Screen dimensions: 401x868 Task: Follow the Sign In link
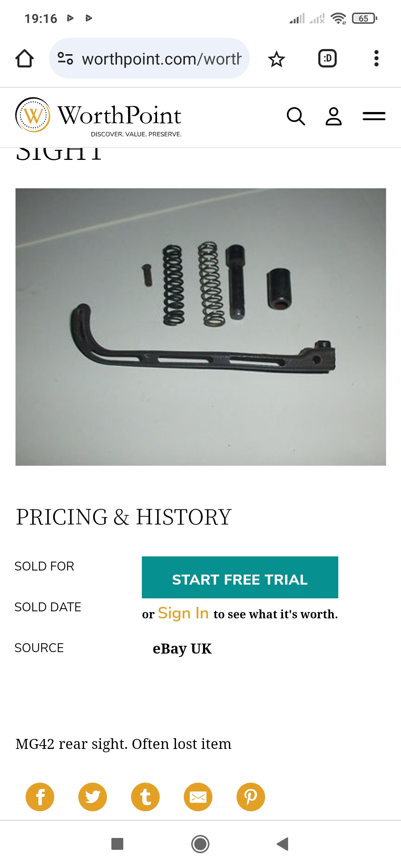pyautogui.click(x=183, y=614)
